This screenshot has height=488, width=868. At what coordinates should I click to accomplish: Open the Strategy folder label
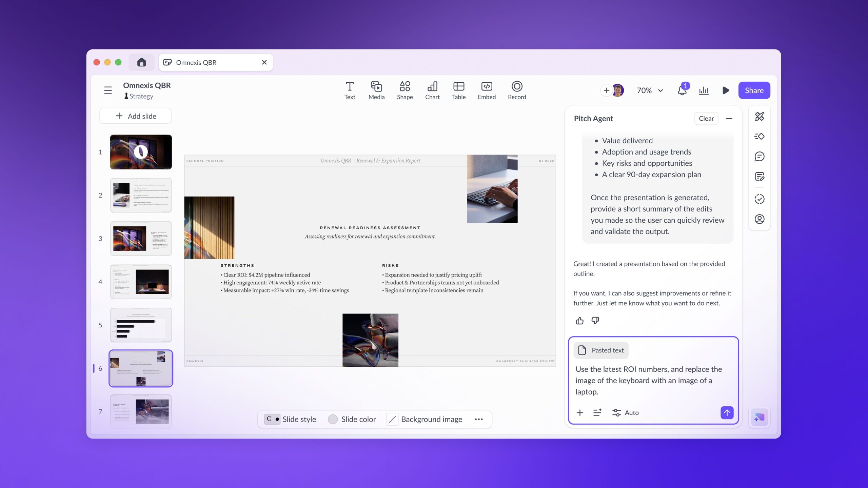click(139, 96)
